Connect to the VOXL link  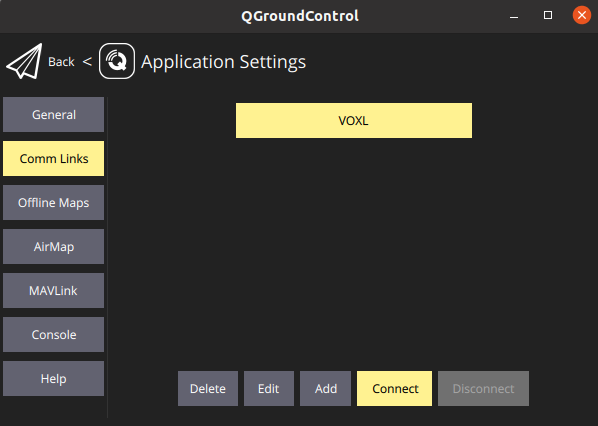tap(394, 389)
